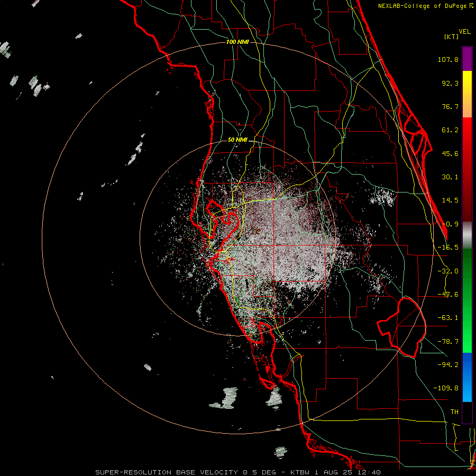This screenshot has height=476, width=476.
Task: Pick the red segment of the color bar
Action: point(467,169)
